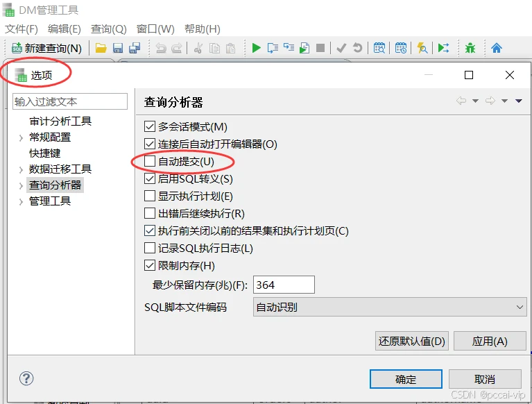Image resolution: width=532 pixels, height=404 pixels.
Task: Click the save disk icon
Action: tap(118, 48)
